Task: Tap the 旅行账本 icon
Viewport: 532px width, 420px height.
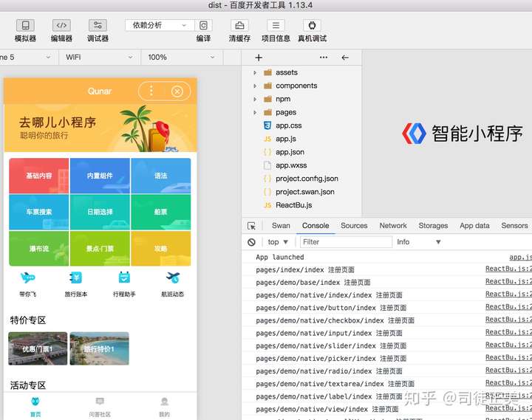Action: point(76,278)
